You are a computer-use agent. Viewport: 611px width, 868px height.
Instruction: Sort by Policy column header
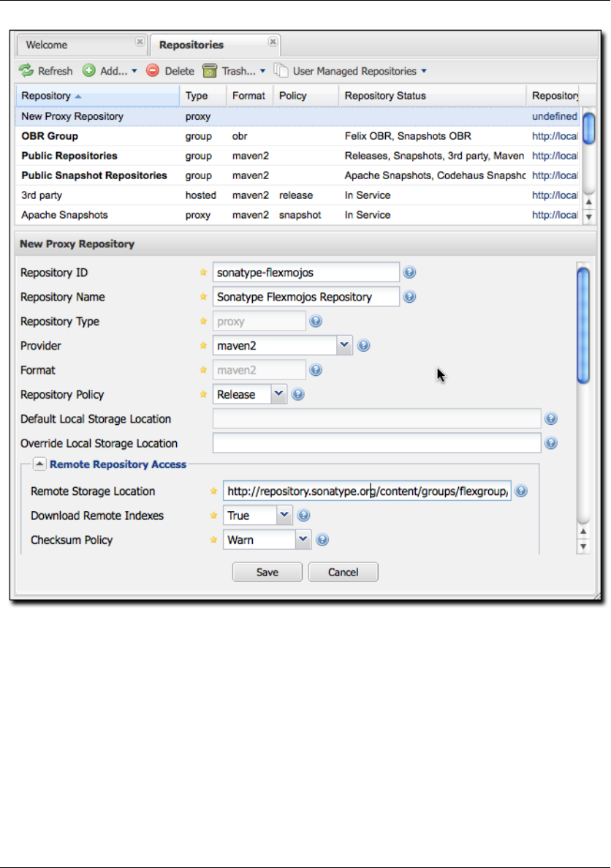pyautogui.click(x=305, y=96)
